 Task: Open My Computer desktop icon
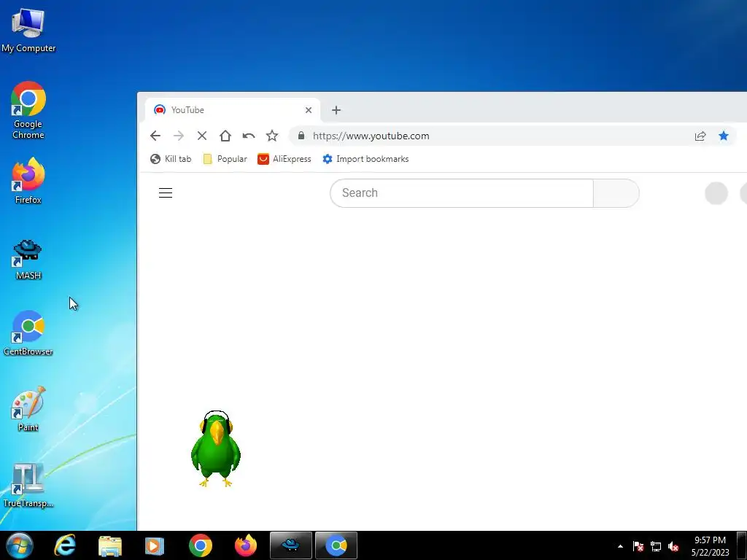(x=28, y=30)
